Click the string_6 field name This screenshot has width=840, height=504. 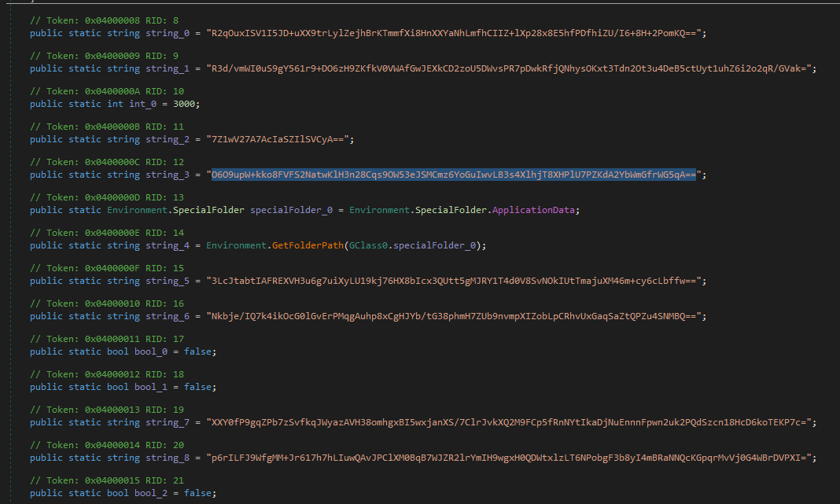168,316
